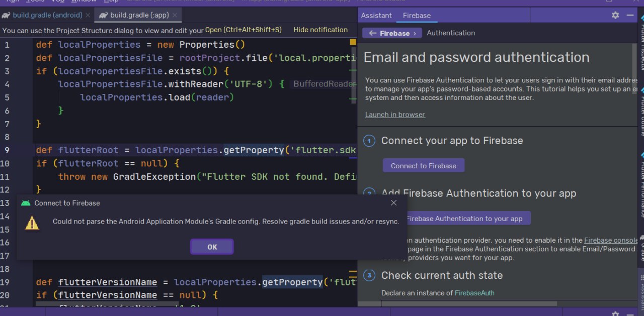This screenshot has height=316, width=644.
Task: Hide the Firebase assistant panel with the minimize dash
Action: click(630, 15)
